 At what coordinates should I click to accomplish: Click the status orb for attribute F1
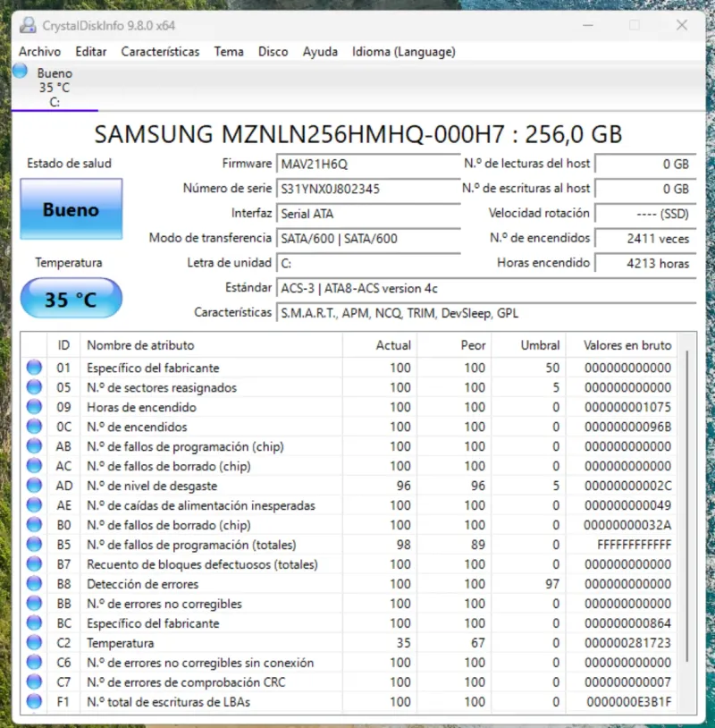pyautogui.click(x=34, y=701)
